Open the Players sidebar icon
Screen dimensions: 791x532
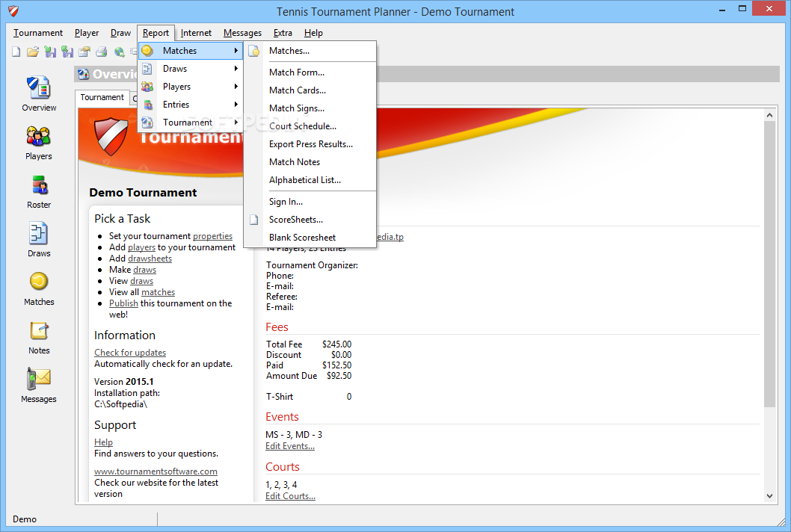(39, 143)
